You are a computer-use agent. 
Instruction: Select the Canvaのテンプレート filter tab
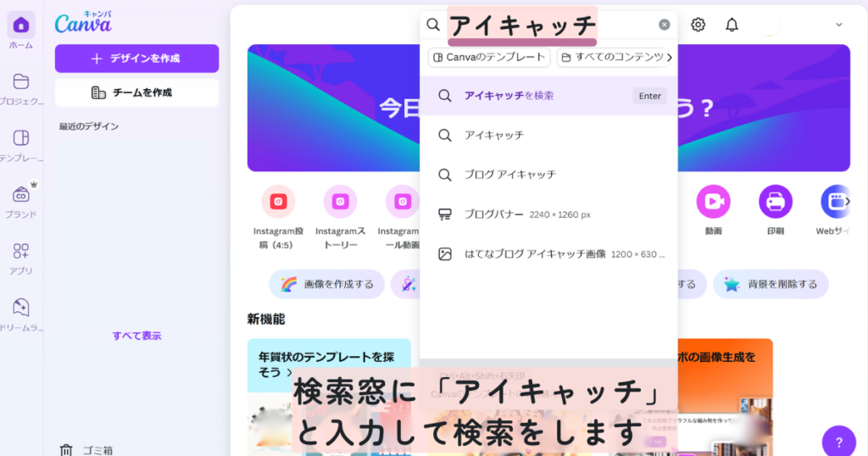tap(489, 58)
